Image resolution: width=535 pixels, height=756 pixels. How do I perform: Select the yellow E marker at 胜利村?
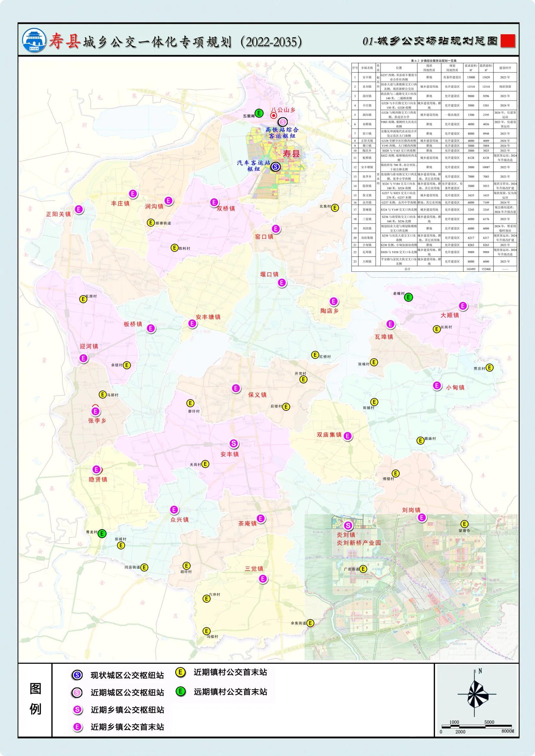click(x=174, y=248)
